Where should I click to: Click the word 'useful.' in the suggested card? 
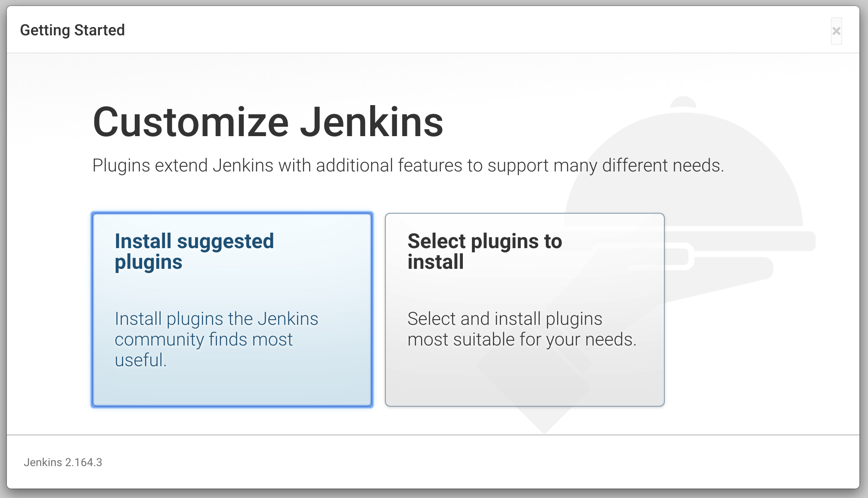pyautogui.click(x=140, y=360)
